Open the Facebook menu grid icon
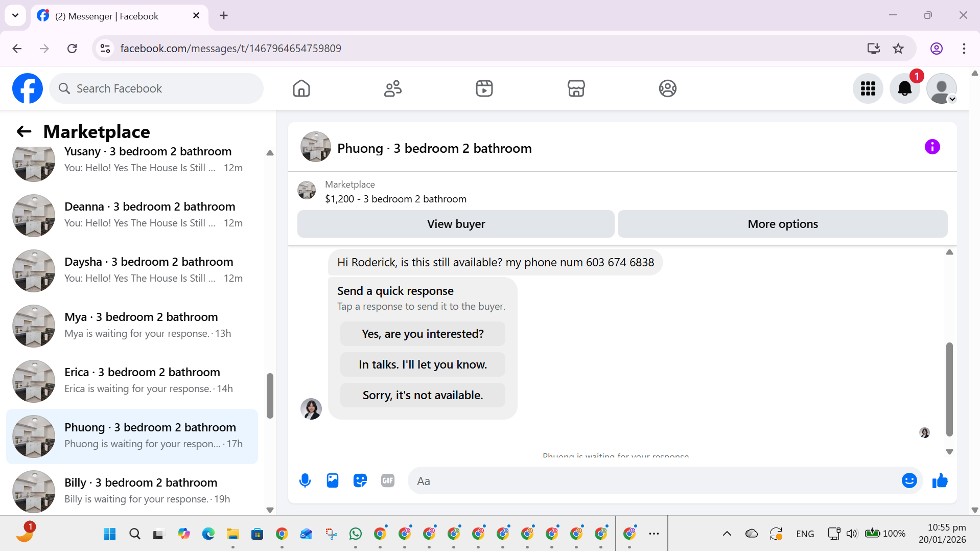The height and width of the screenshot is (551, 980). coord(868,88)
